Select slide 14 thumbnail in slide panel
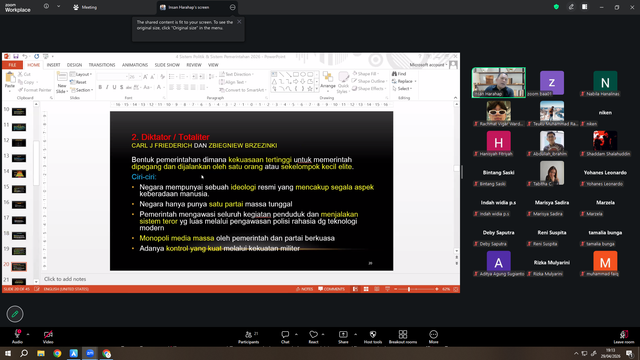Screen dimensions: 640x360 [19, 174]
